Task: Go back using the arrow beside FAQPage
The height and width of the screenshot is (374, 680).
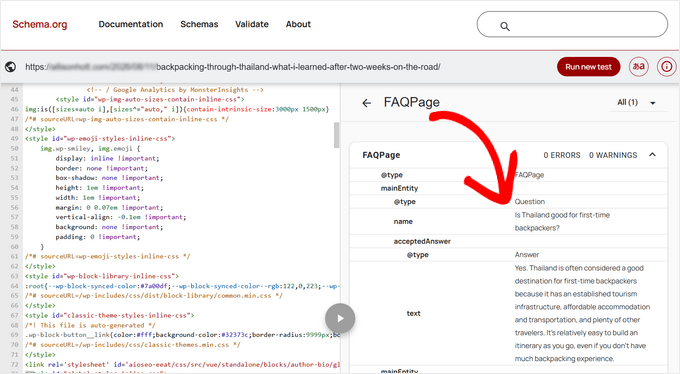Action: pos(367,103)
